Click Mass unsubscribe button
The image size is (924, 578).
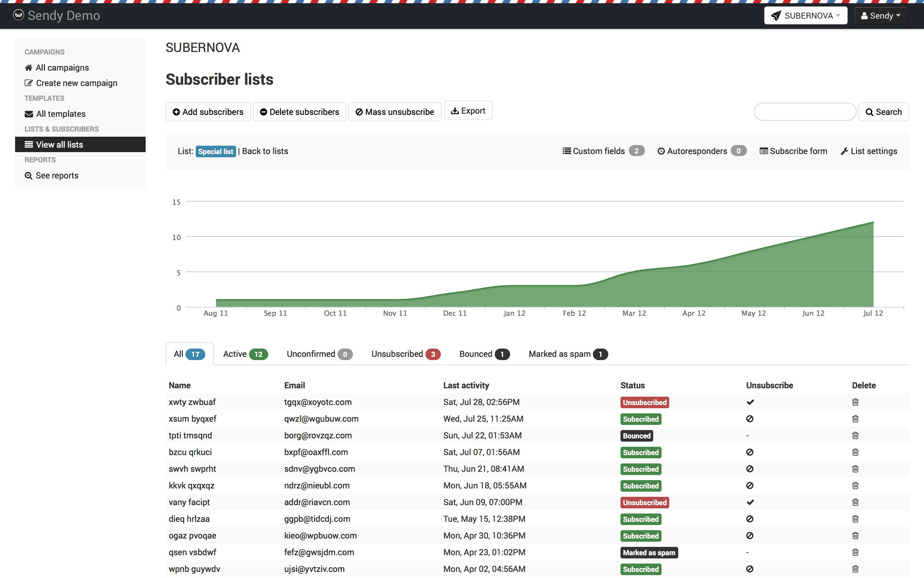pyautogui.click(x=395, y=112)
